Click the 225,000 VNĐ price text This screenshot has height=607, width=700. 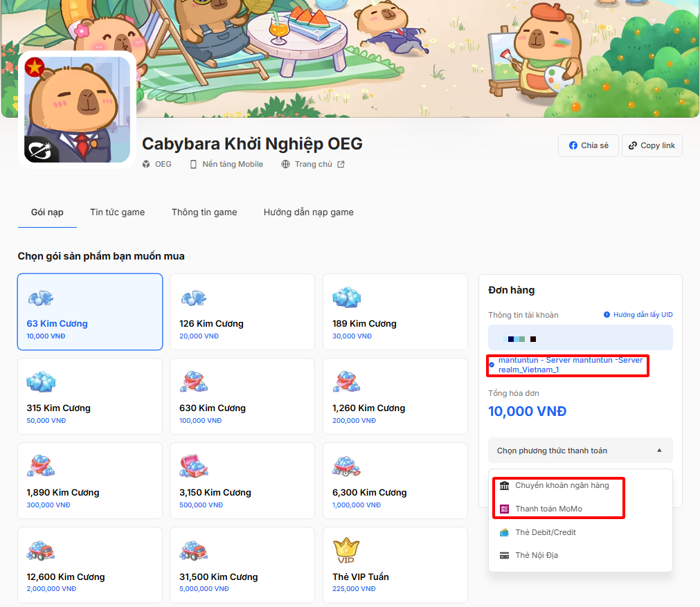(354, 589)
